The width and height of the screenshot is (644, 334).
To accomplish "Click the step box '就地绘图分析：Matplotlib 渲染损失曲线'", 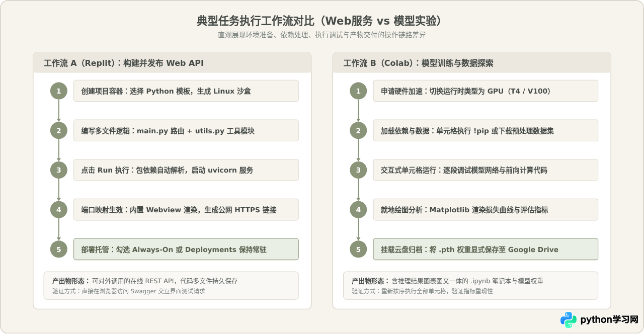I will (486, 210).
